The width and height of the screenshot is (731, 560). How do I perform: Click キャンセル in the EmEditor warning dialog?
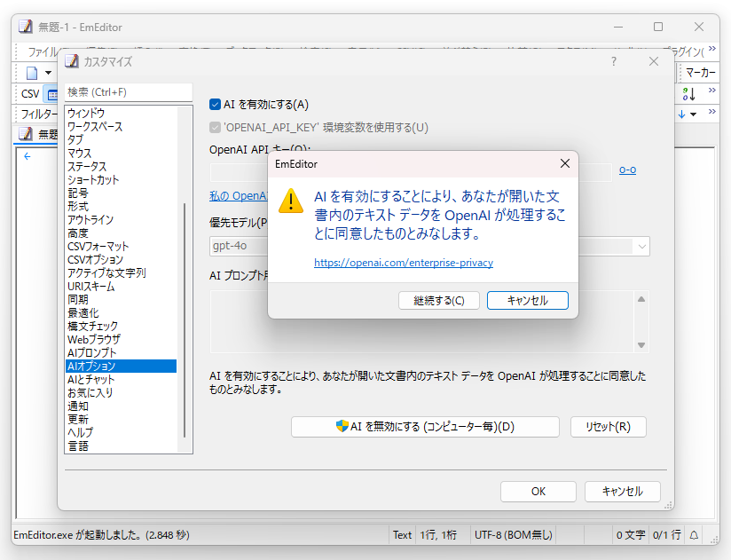pos(528,300)
